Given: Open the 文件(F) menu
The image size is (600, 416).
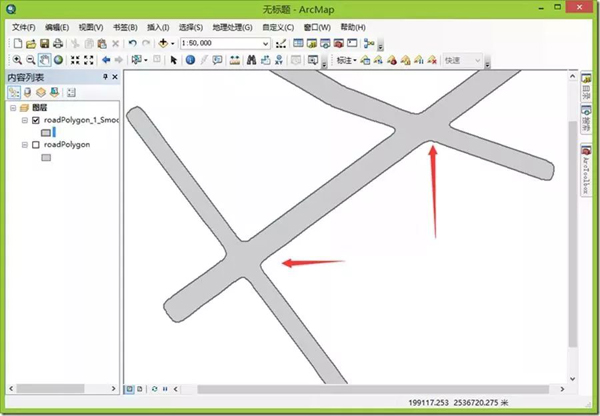Looking at the screenshot, I should 24,28.
